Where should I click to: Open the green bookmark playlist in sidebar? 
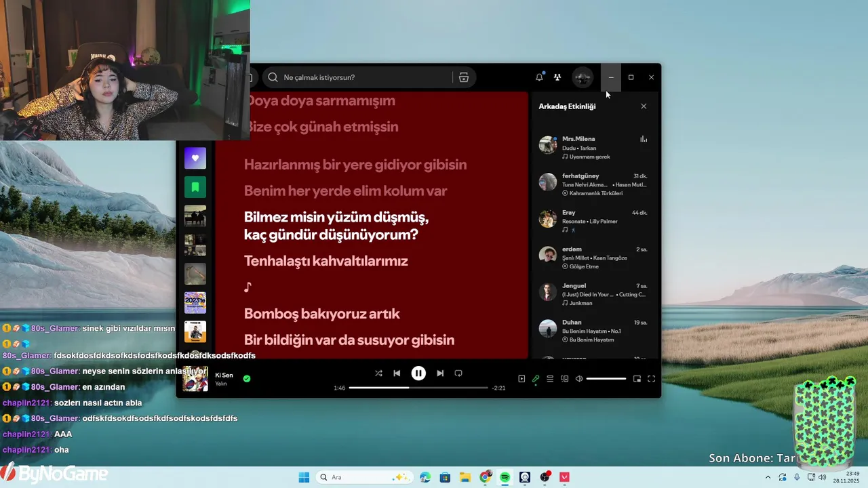click(195, 187)
